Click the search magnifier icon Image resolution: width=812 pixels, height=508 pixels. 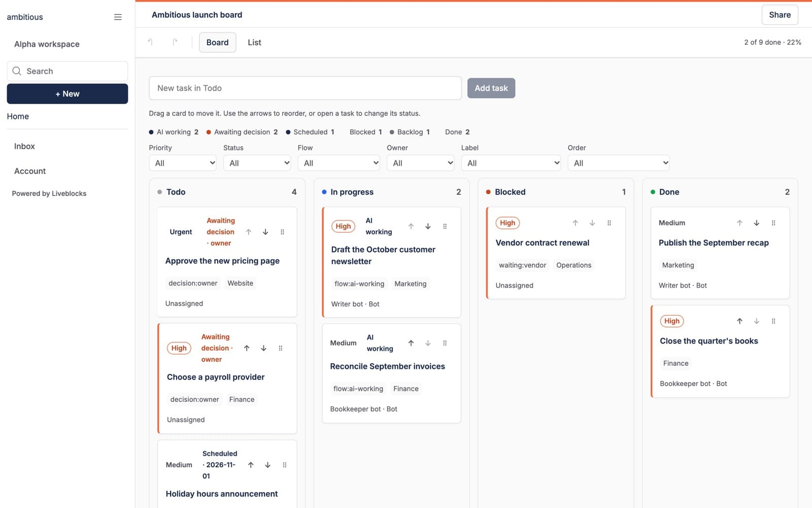coord(17,71)
